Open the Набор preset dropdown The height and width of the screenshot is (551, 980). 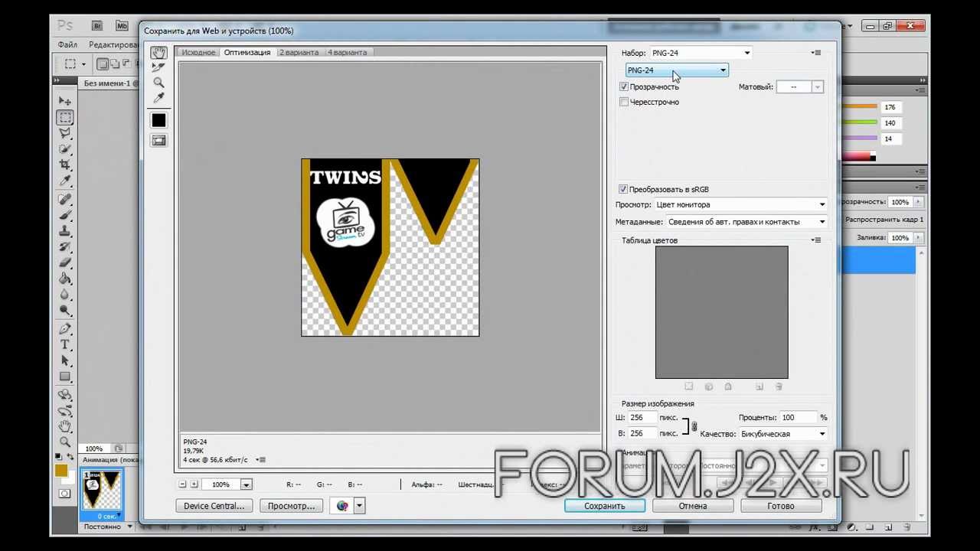(701, 53)
